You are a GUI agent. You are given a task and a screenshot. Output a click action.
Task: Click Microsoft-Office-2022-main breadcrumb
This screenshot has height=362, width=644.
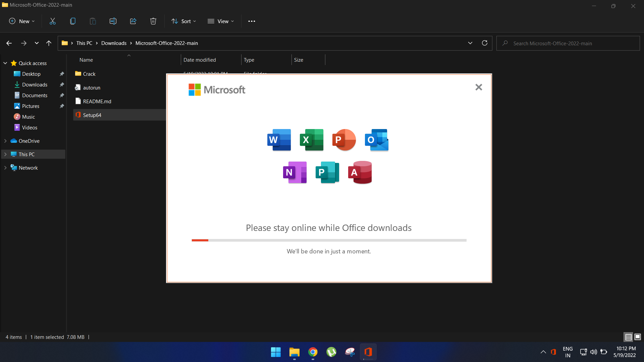[167, 43]
